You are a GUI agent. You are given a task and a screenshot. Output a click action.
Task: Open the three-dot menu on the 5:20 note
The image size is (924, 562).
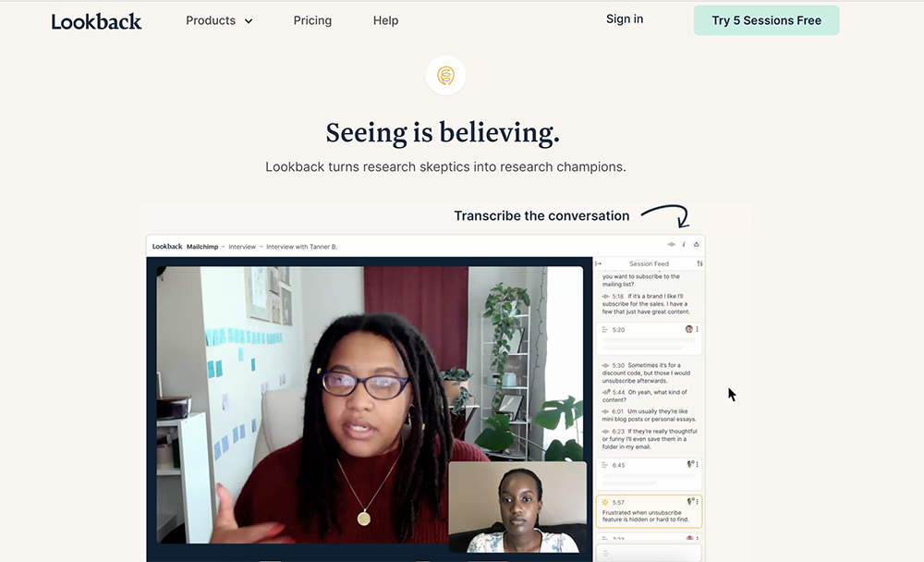697,329
